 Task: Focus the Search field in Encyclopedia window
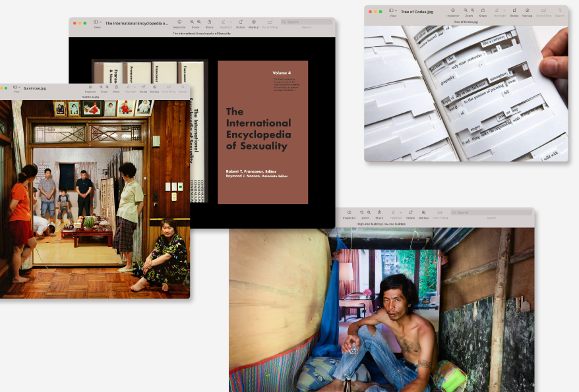[307, 22]
